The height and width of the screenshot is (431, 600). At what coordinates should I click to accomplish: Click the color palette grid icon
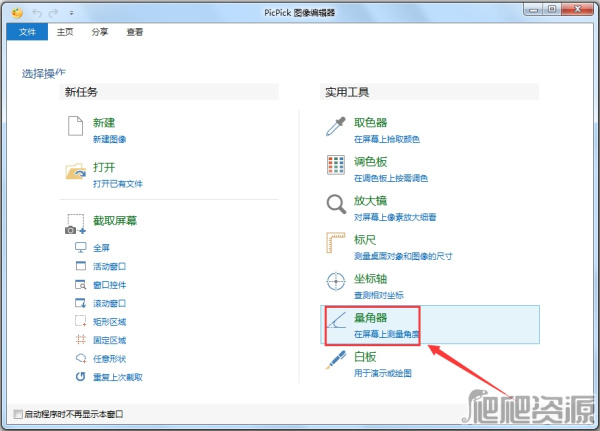pos(336,165)
